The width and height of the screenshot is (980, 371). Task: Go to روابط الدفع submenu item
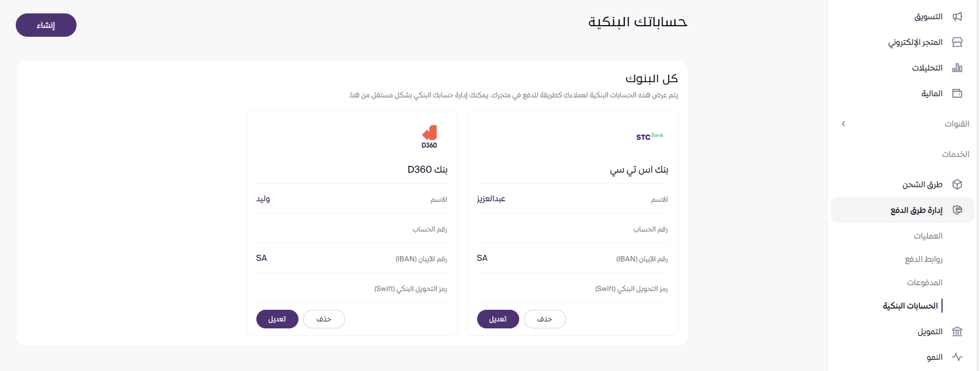[x=923, y=259]
